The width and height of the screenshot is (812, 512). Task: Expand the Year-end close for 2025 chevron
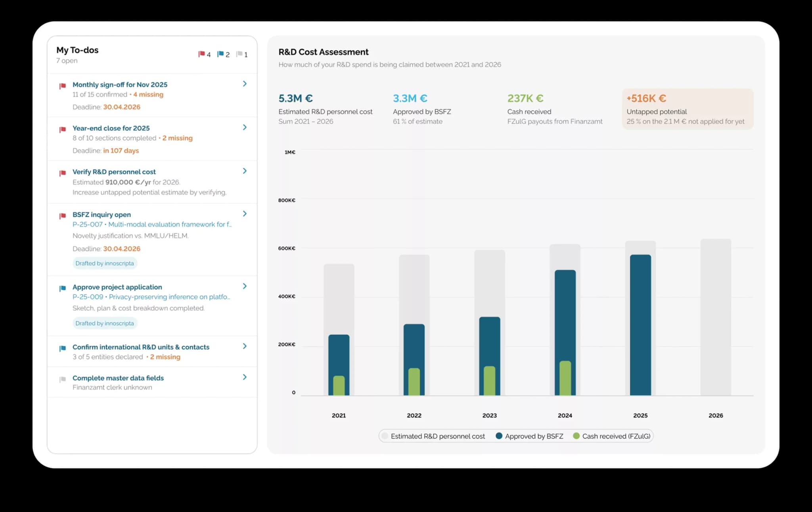pos(245,127)
